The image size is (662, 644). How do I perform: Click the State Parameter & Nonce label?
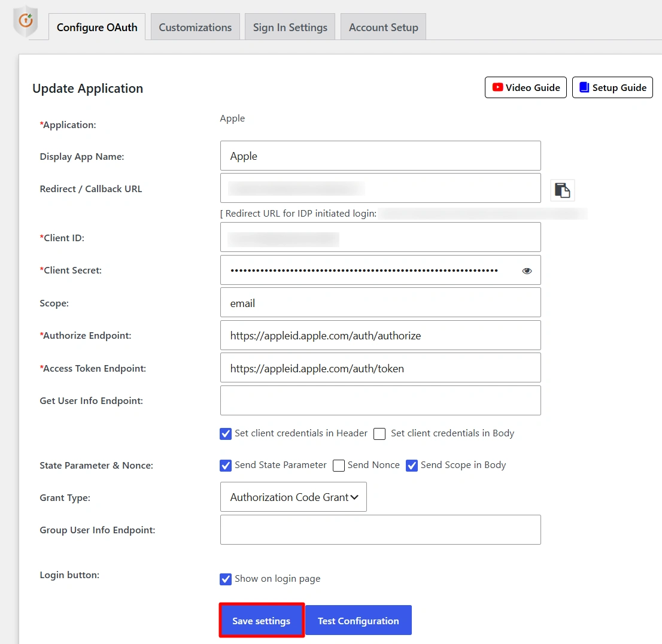(x=96, y=466)
